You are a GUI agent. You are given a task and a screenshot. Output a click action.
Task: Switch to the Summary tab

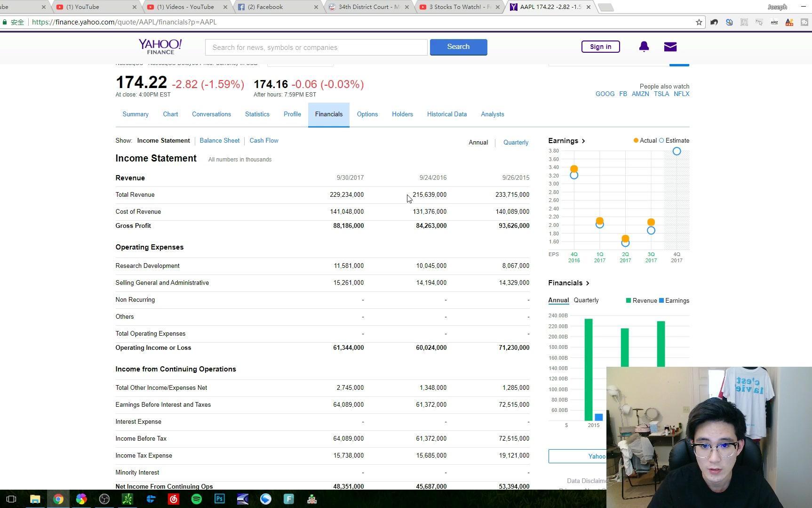tap(135, 114)
